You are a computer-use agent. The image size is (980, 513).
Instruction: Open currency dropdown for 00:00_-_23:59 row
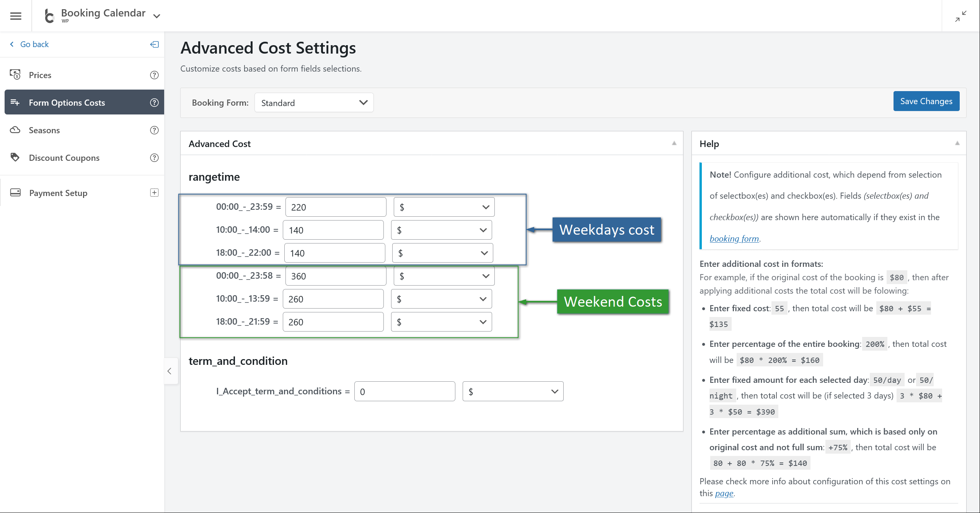click(444, 207)
